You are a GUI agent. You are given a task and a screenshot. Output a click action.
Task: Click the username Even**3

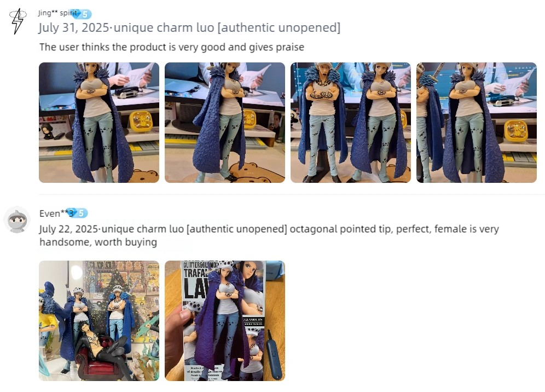click(56, 213)
